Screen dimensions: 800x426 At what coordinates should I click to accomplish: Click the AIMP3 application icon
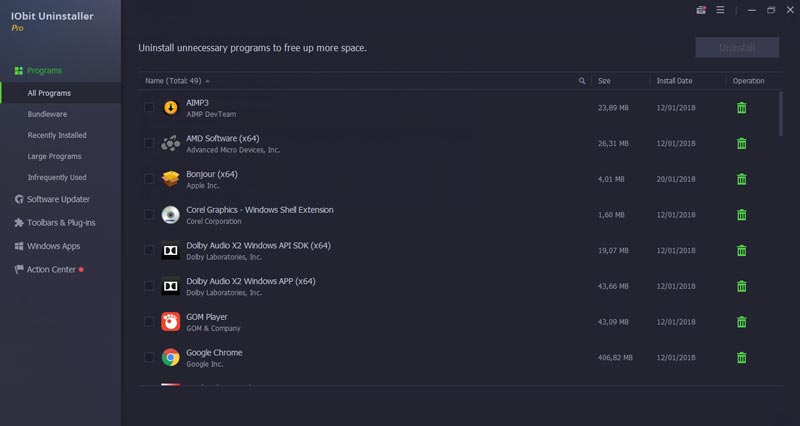170,108
